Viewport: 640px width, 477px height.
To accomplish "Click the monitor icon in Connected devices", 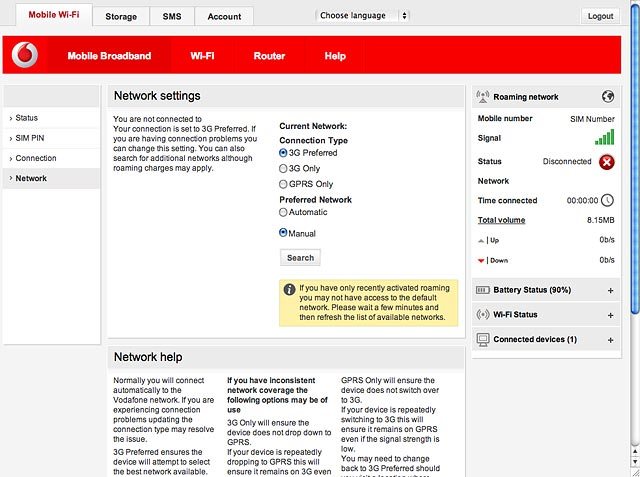I will point(483,339).
